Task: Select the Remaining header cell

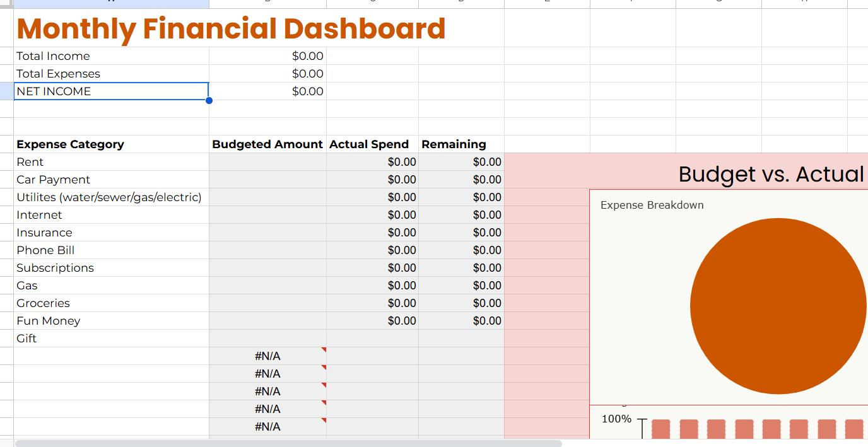Action: click(x=461, y=144)
